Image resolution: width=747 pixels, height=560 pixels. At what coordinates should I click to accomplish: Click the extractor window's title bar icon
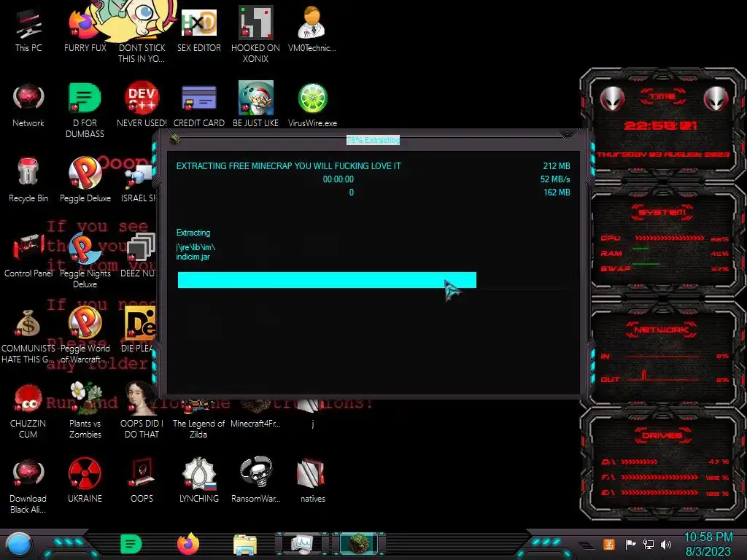click(175, 139)
